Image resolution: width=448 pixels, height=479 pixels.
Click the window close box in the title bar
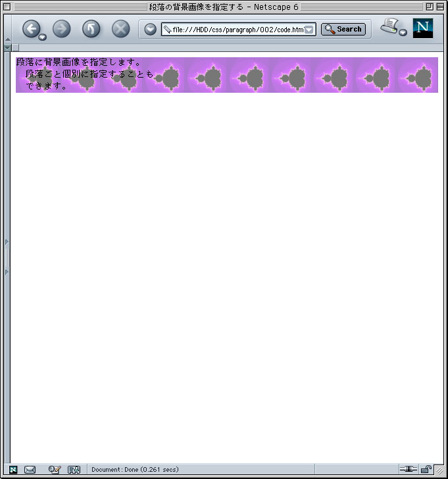[7, 7]
